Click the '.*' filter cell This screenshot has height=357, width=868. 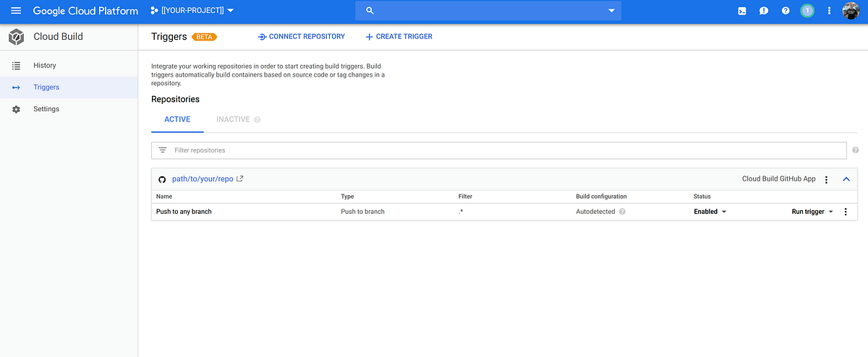461,212
